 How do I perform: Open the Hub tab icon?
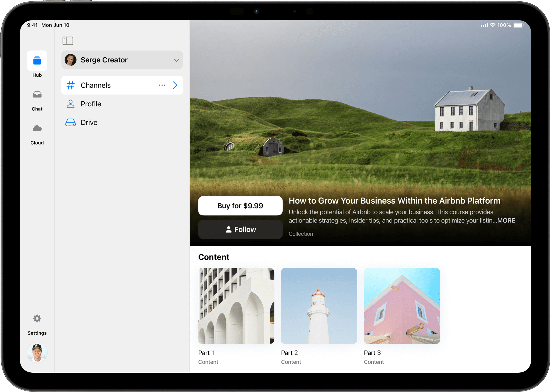pyautogui.click(x=37, y=61)
